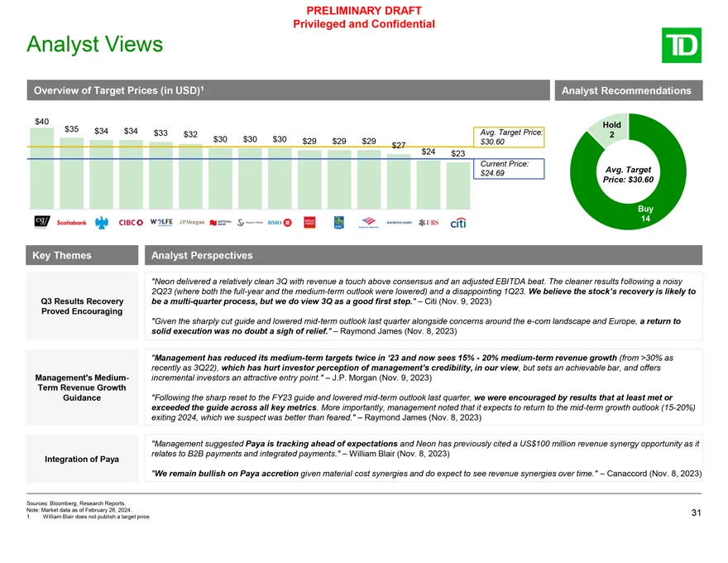The width and height of the screenshot is (728, 563).
Task: Click page number 31
Action: coord(696,512)
